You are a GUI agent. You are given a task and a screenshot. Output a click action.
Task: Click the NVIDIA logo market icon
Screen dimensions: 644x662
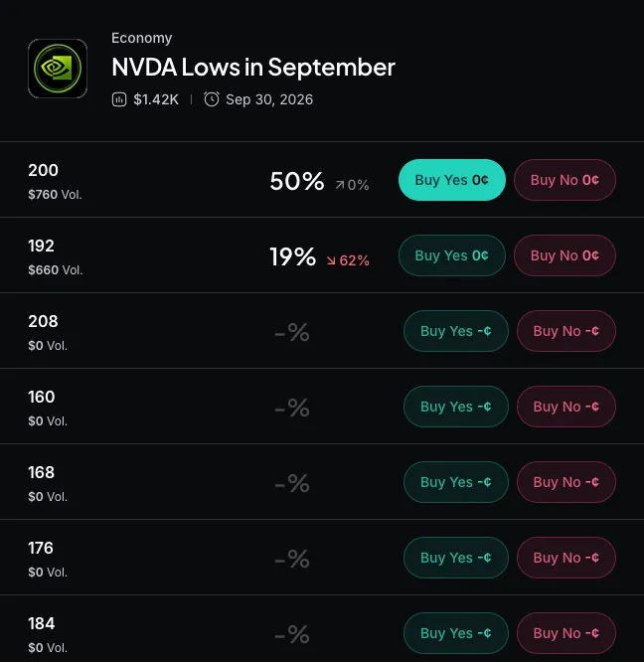pyautogui.click(x=58, y=69)
